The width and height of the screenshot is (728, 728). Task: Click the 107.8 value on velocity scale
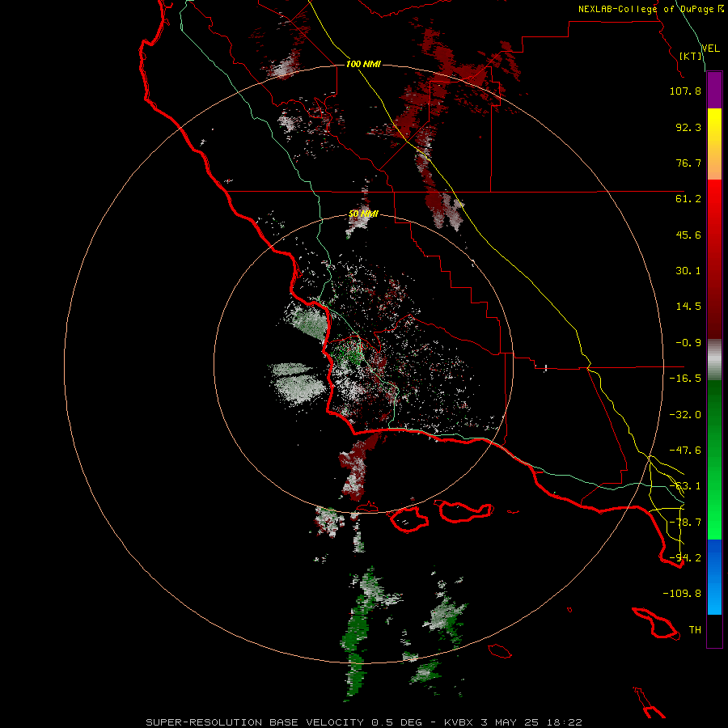pos(685,91)
